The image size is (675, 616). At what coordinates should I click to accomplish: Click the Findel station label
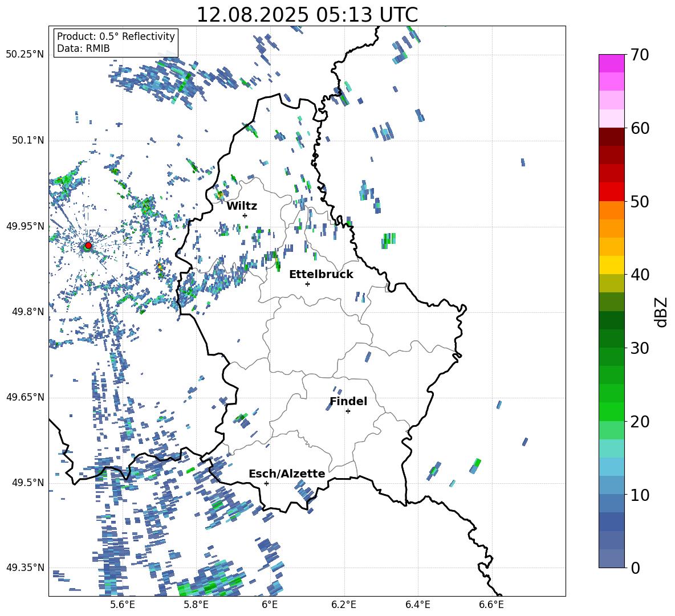pos(348,401)
